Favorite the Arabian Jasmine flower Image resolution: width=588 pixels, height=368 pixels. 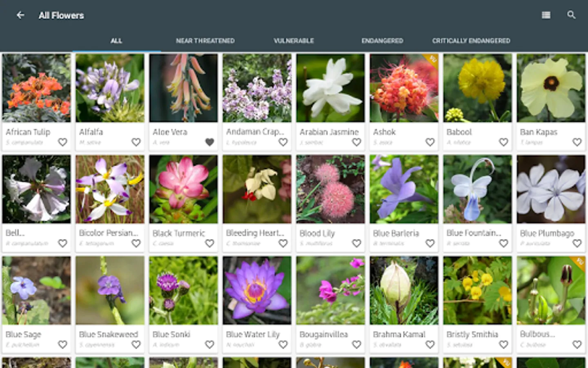[x=356, y=142]
